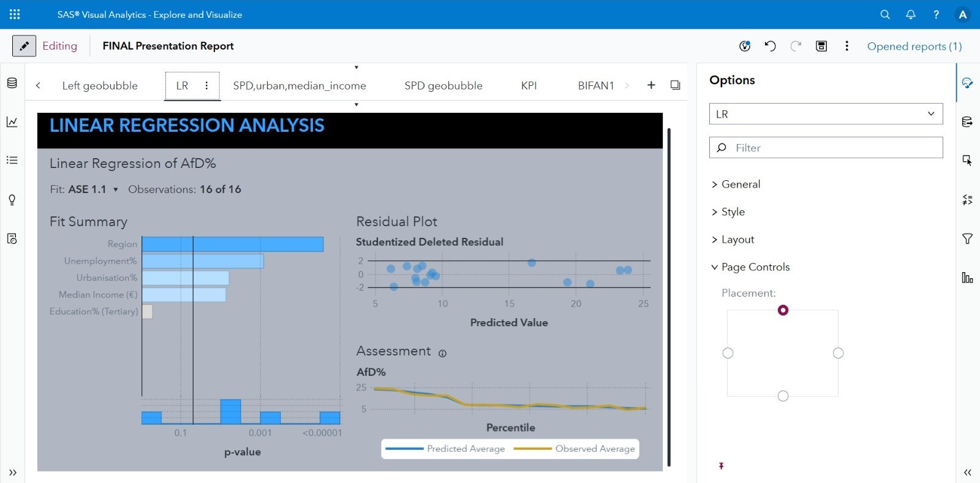Open the help question mark

click(936, 15)
